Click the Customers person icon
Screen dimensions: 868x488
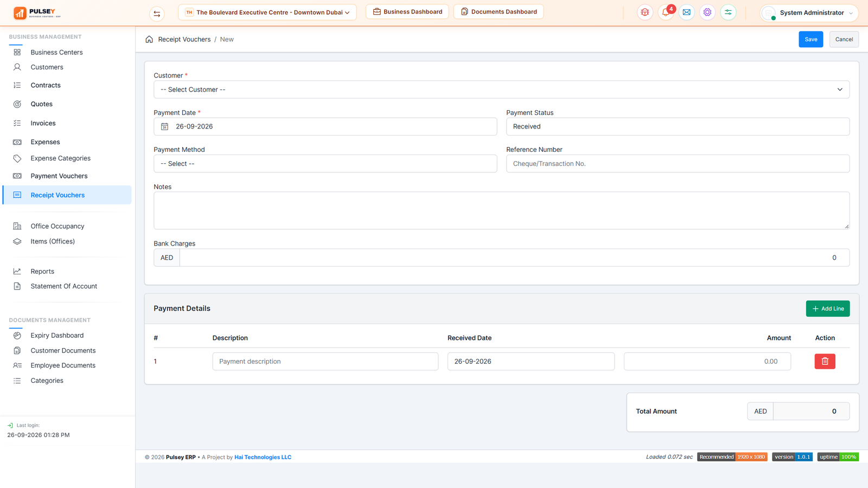[17, 67]
